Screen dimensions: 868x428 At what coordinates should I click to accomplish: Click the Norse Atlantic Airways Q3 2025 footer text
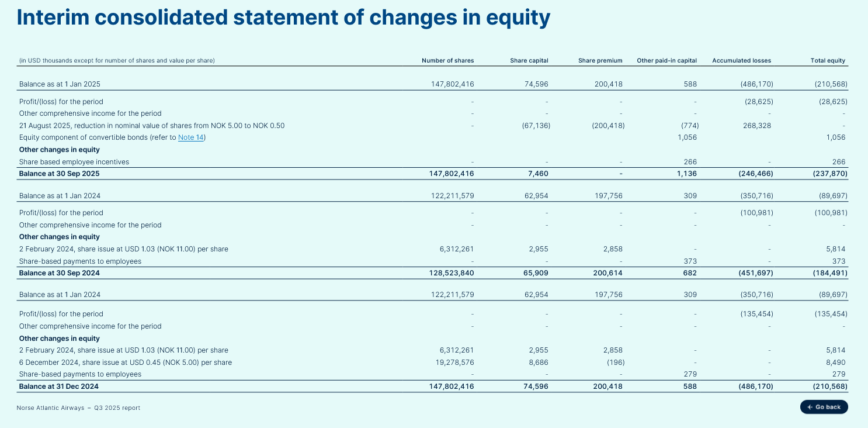(79, 408)
